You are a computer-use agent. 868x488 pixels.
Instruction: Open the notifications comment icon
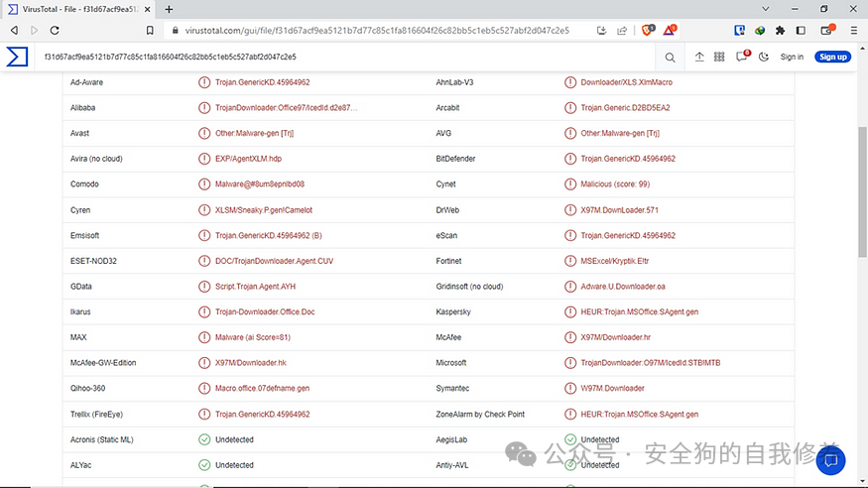coord(742,57)
